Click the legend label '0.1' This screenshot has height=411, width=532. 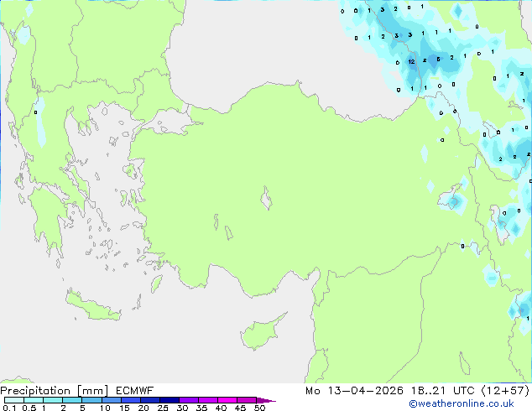(x=9, y=408)
